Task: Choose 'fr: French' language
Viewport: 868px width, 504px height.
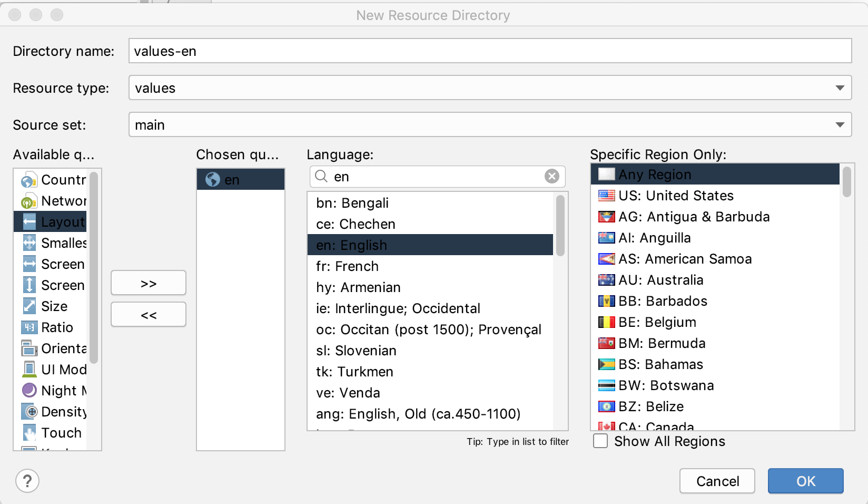Action: (430, 266)
